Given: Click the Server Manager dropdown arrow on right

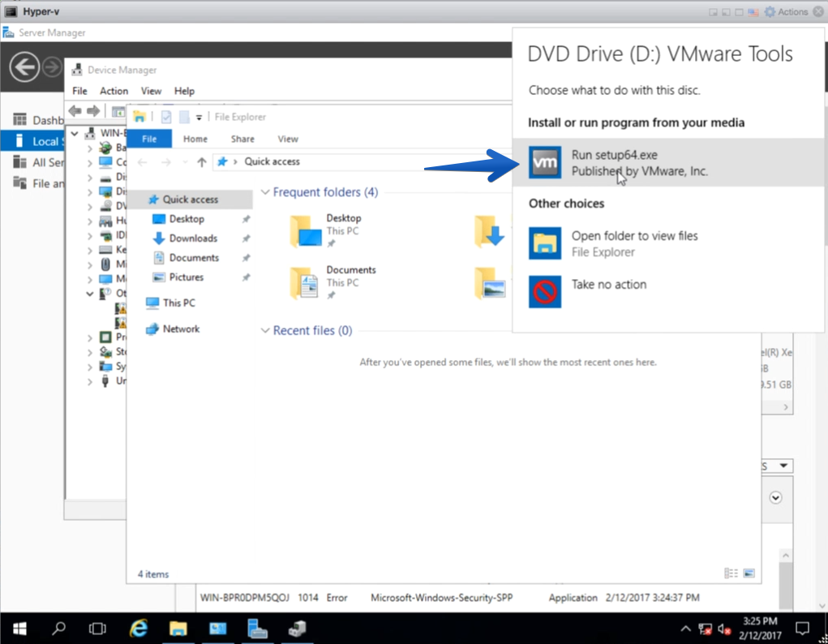Looking at the screenshot, I should pyautogui.click(x=783, y=466).
